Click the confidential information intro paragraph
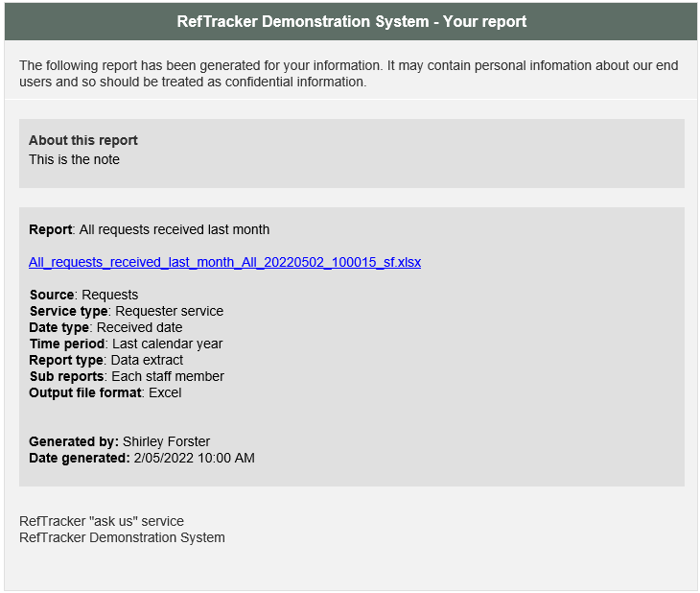The image size is (700, 593). [349, 74]
